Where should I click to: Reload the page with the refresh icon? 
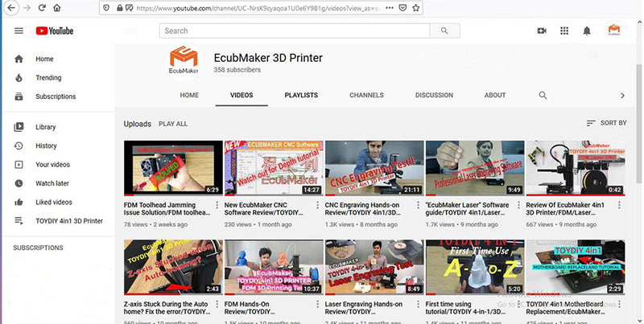click(x=42, y=8)
